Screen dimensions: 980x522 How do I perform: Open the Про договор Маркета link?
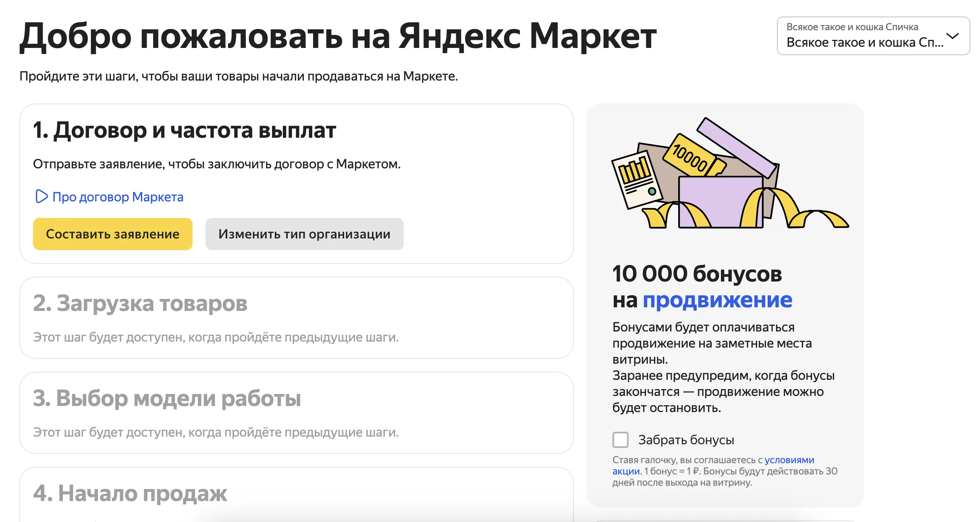[x=118, y=197]
